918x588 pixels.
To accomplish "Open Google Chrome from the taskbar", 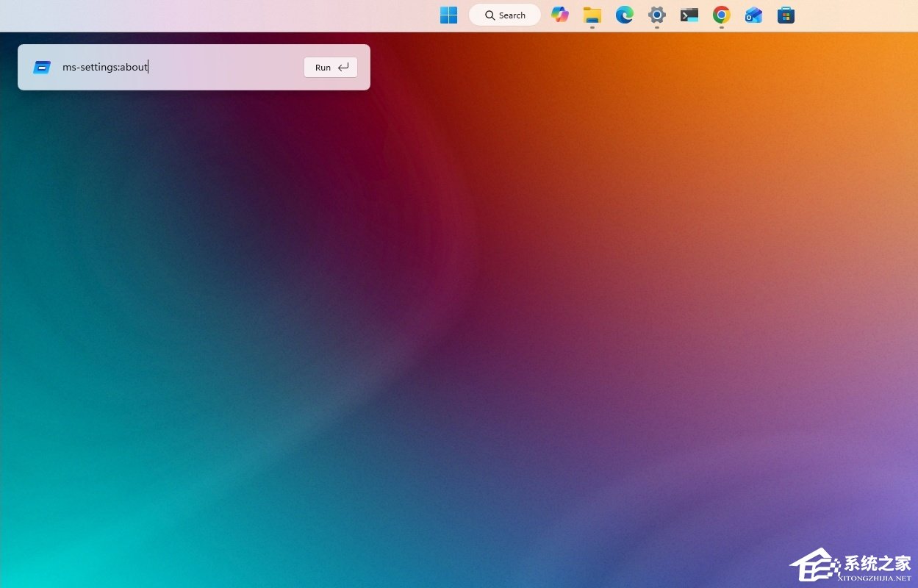I will 722,15.
